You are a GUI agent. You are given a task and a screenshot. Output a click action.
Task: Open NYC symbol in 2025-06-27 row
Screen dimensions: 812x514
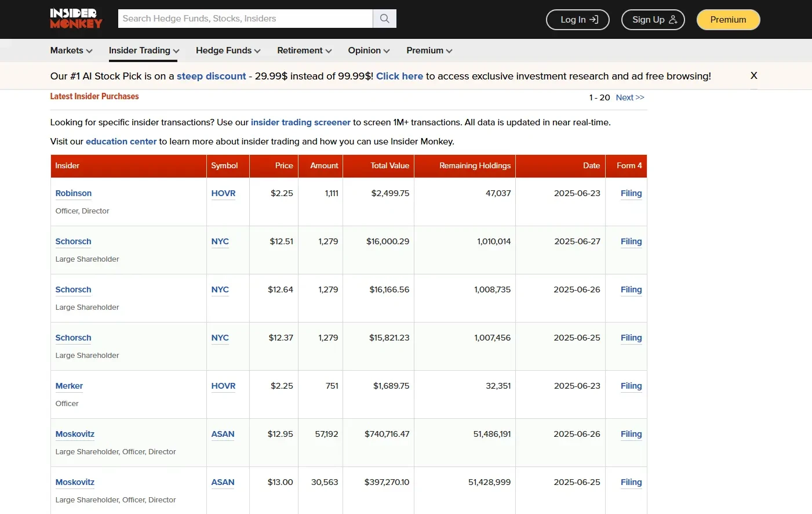[220, 241]
